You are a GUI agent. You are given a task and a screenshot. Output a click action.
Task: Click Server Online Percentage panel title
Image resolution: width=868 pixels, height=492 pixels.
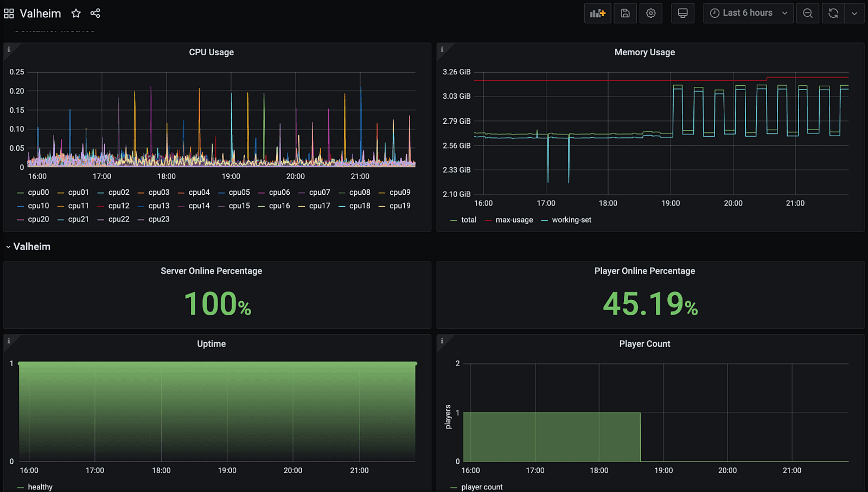(x=211, y=271)
